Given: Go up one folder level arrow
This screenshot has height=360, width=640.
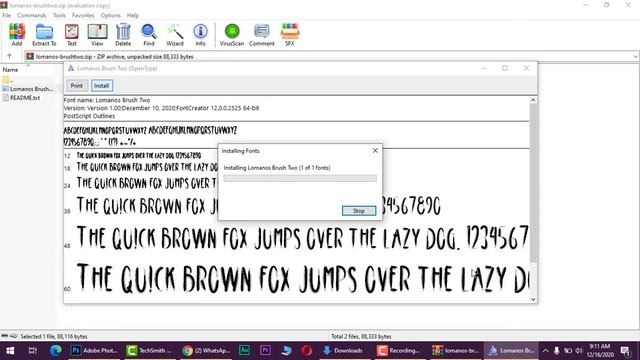Looking at the screenshot, I should [x=9, y=56].
